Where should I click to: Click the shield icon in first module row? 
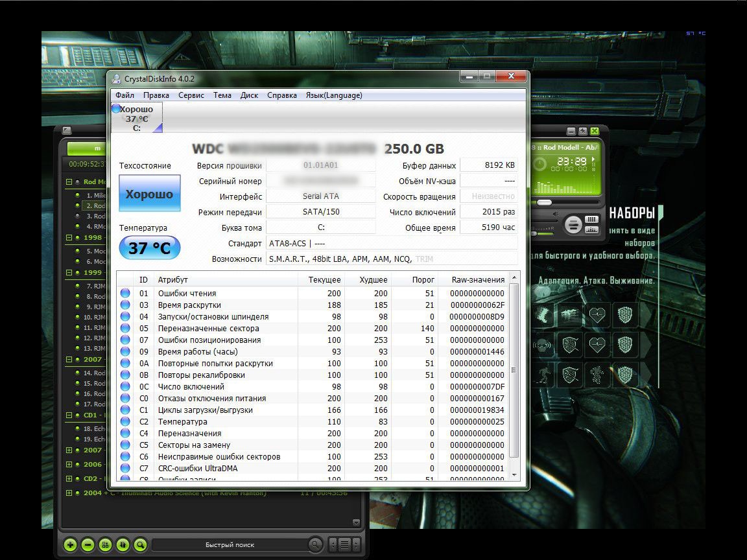tap(624, 315)
